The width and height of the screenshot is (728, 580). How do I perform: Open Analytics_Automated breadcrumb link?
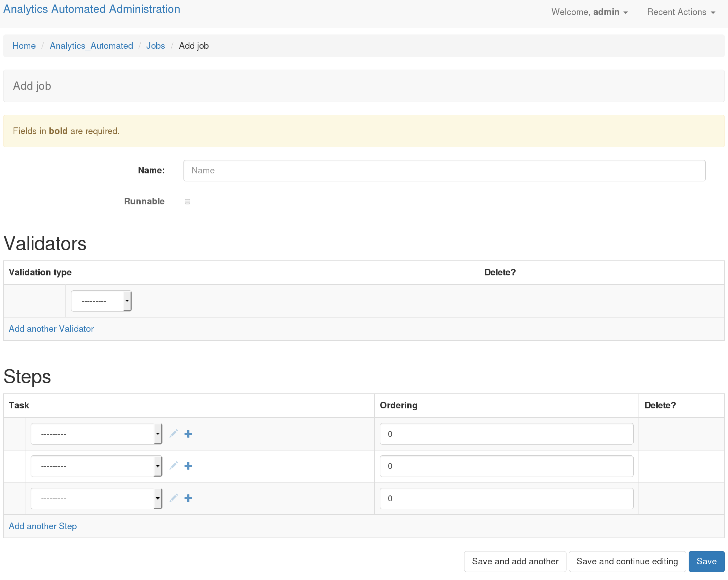click(91, 46)
